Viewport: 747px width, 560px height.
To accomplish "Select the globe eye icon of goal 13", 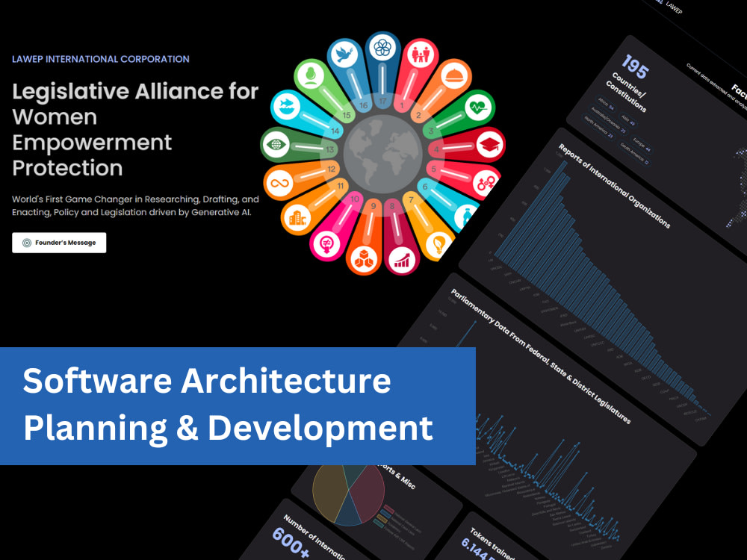I will click(x=276, y=144).
